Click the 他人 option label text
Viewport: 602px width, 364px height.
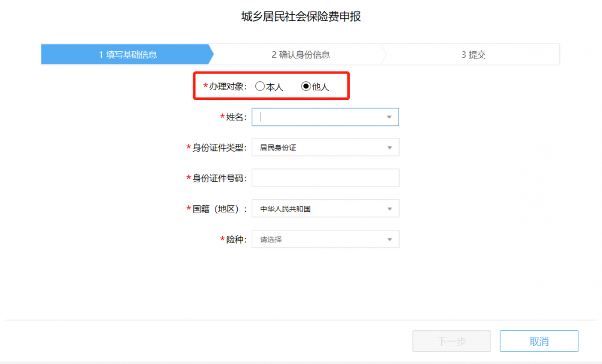pos(320,87)
